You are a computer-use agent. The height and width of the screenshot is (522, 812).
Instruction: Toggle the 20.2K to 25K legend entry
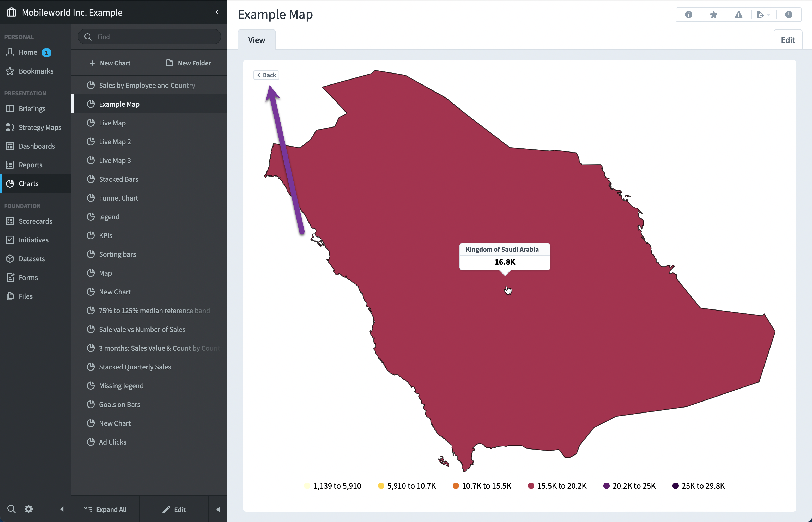point(629,486)
